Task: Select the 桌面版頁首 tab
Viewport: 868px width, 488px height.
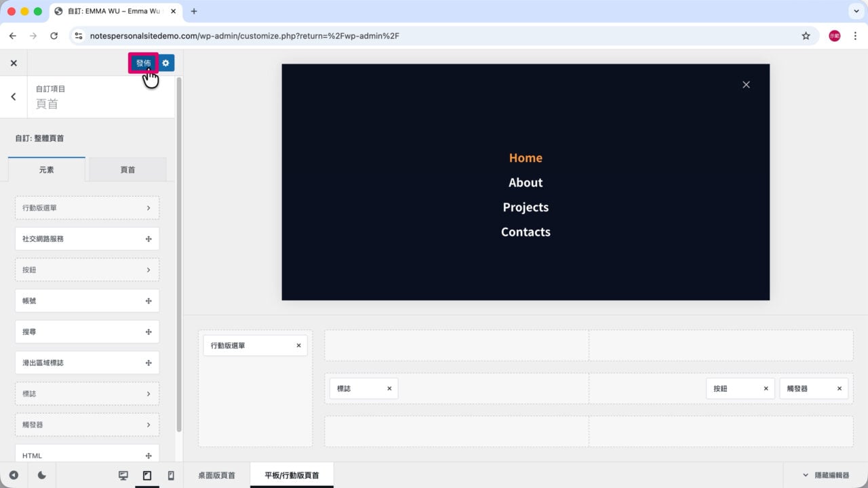Action: [x=217, y=475]
